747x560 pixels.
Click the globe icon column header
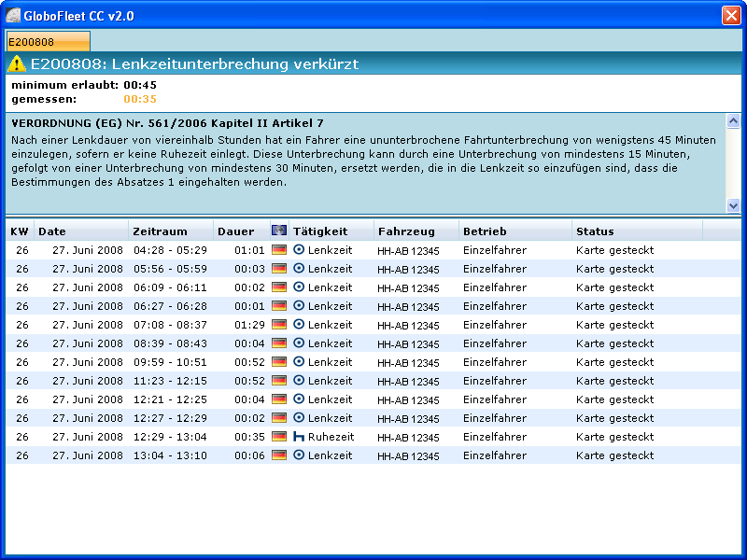(278, 231)
